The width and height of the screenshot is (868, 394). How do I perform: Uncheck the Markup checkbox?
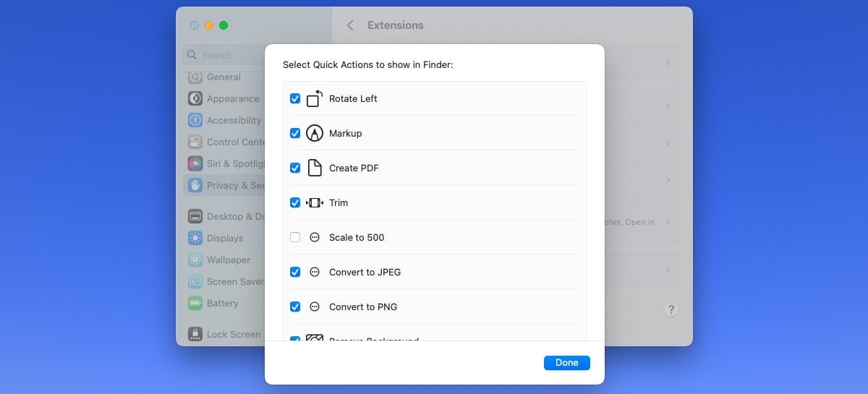295,133
